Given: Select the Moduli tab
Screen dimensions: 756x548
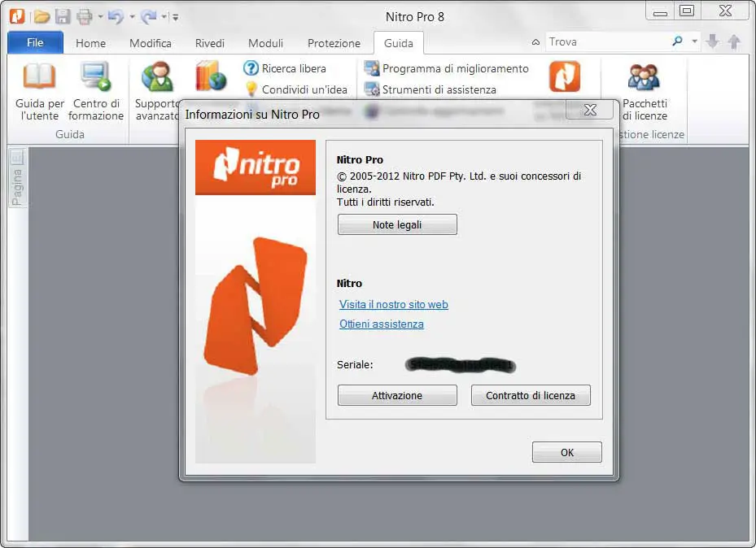Looking at the screenshot, I should [x=265, y=43].
